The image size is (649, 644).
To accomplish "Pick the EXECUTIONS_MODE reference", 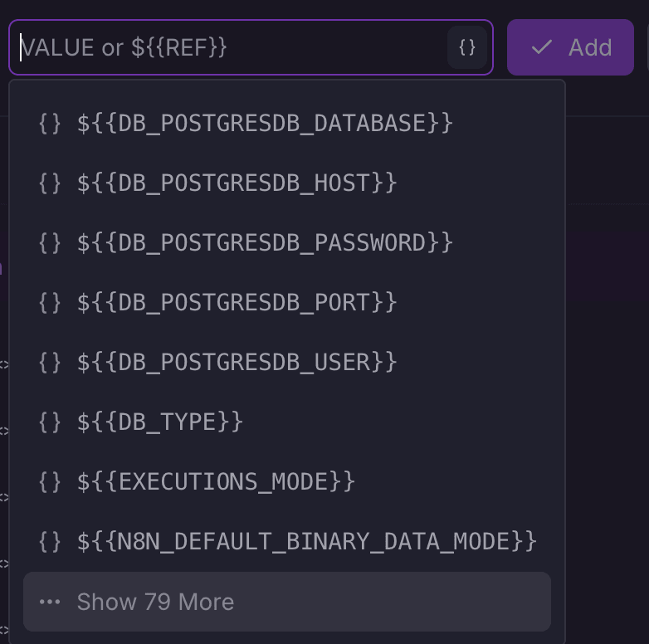I will (216, 482).
